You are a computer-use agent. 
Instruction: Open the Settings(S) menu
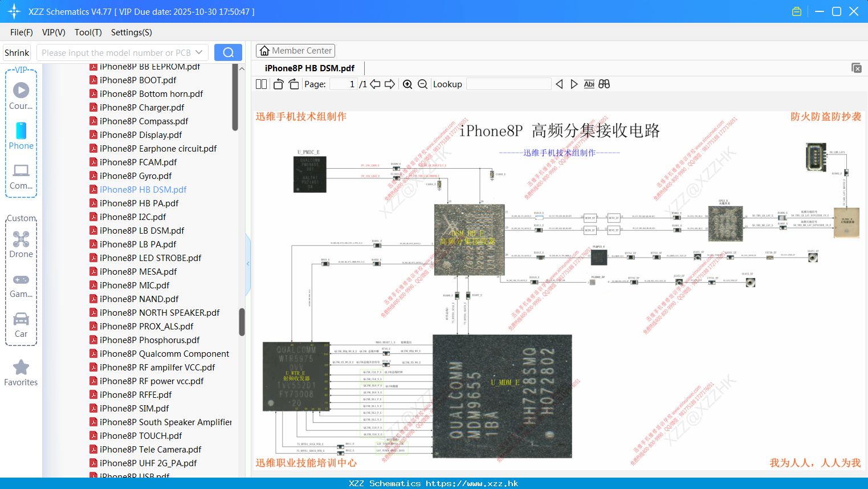[132, 32]
